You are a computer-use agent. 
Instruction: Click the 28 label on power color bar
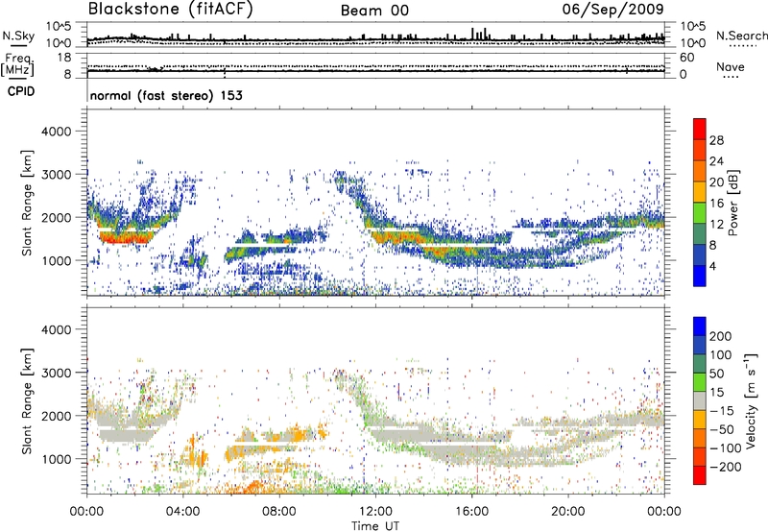click(716, 140)
